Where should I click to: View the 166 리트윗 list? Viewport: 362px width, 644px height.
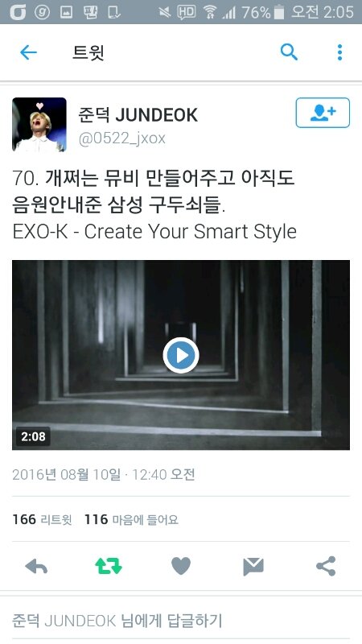pos(43,519)
